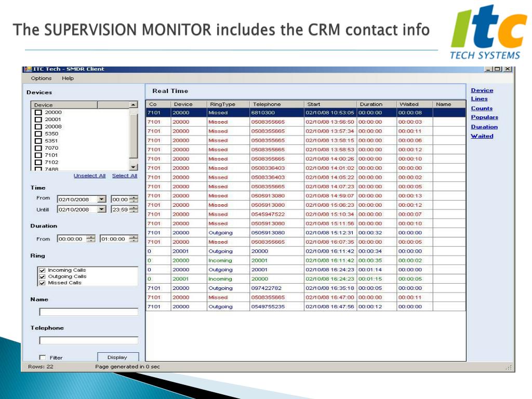Viewport: 532px width, 399px height.
Task: Select the row starting 02/10/08 16:47:00
Action: pyautogui.click(x=305, y=297)
